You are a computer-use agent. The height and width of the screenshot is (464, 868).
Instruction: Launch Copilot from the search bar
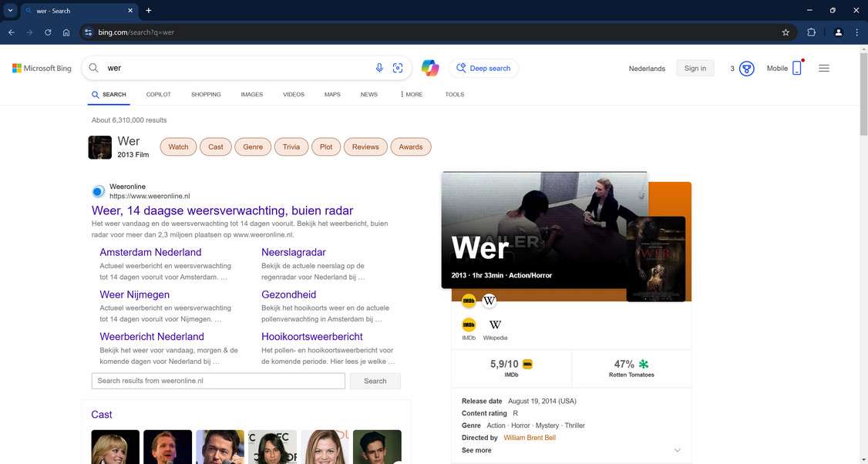(430, 68)
